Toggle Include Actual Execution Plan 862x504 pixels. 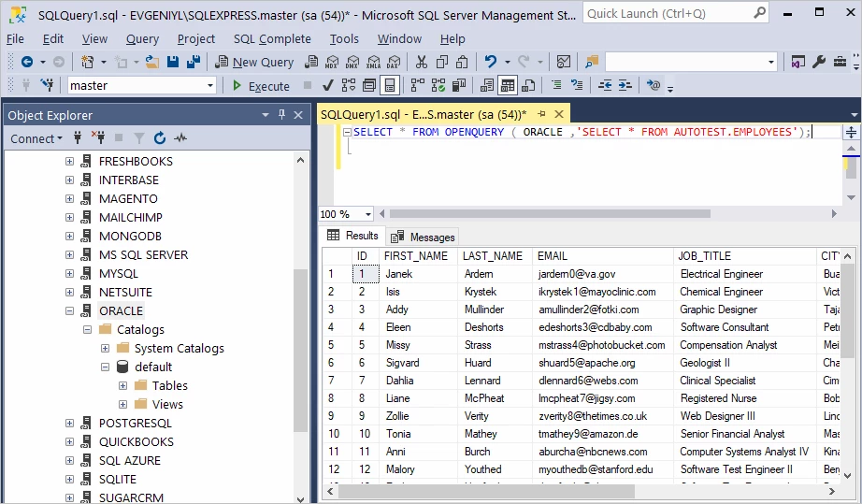tap(418, 85)
